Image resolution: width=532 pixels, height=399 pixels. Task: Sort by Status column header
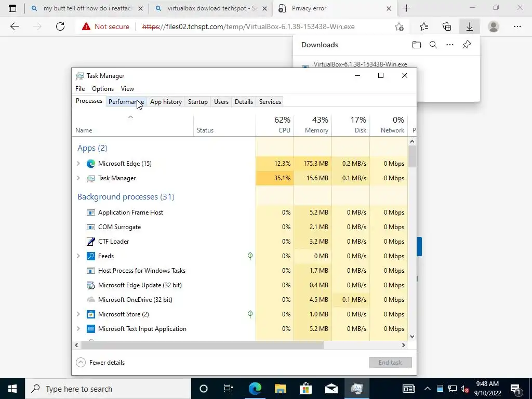(224, 125)
